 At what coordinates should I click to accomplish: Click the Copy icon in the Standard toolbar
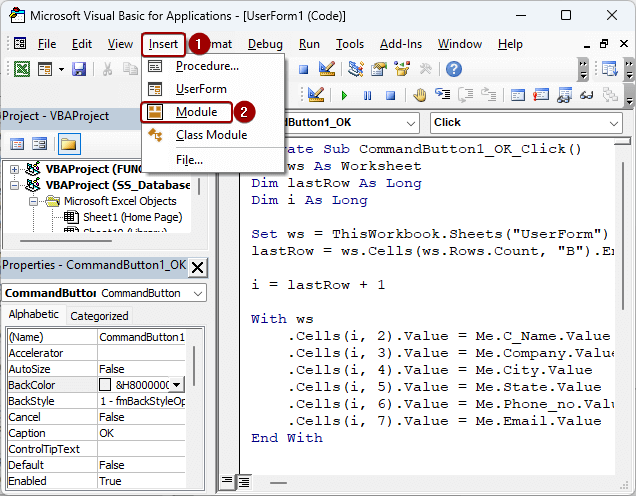130,69
